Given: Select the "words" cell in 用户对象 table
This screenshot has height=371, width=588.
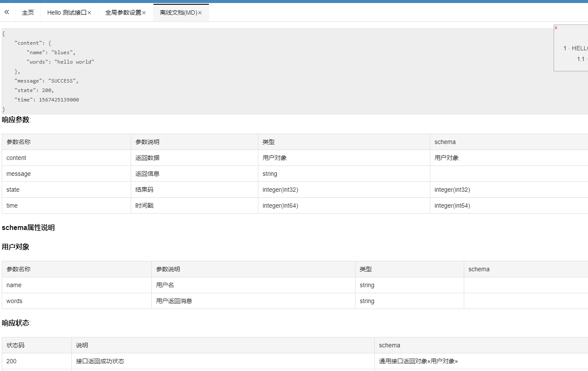Looking at the screenshot, I should coord(77,301).
